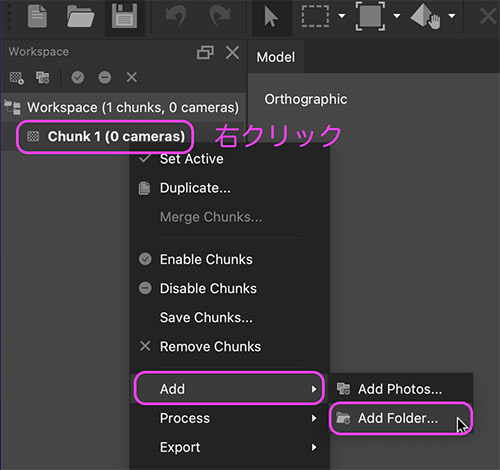This screenshot has height=470, width=500.
Task: Open dropdown arrow beside resize region tool
Action: tap(397, 16)
